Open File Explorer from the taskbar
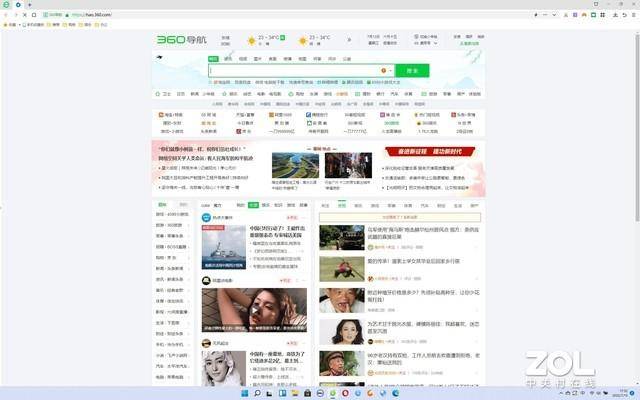 [295, 393]
